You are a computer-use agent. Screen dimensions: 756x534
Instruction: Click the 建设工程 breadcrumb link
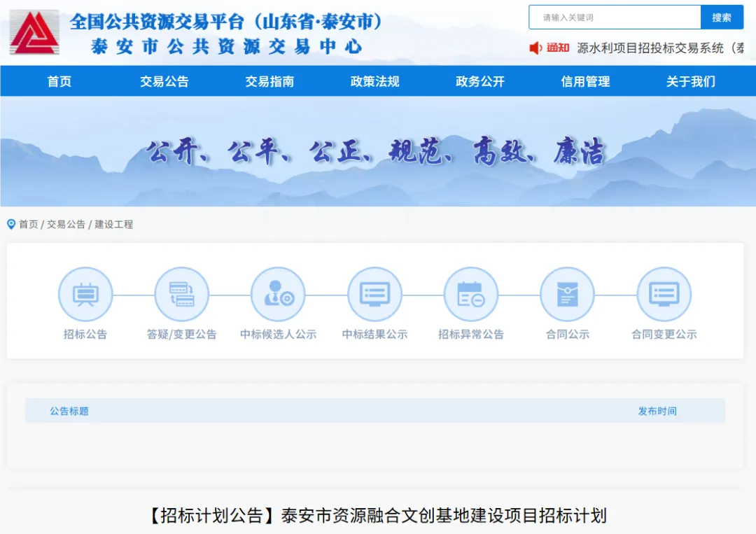click(x=114, y=225)
